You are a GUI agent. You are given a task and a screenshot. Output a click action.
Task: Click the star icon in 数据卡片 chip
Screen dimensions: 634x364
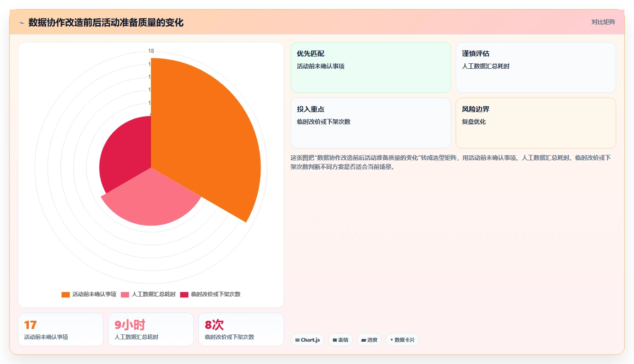392,340
